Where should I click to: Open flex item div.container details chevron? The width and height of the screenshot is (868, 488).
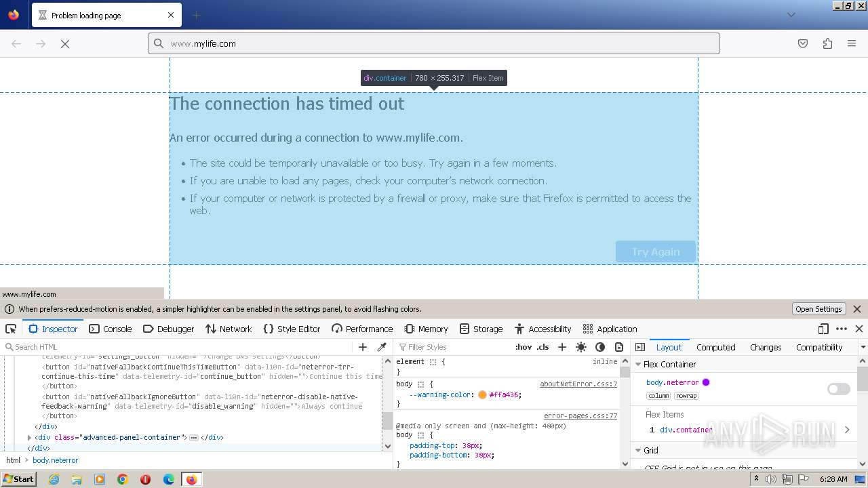[847, 430]
